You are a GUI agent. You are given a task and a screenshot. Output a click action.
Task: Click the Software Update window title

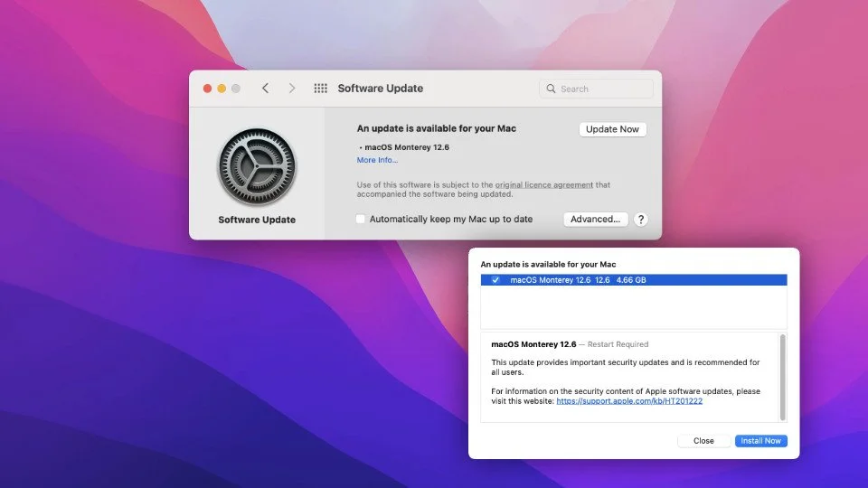(381, 88)
